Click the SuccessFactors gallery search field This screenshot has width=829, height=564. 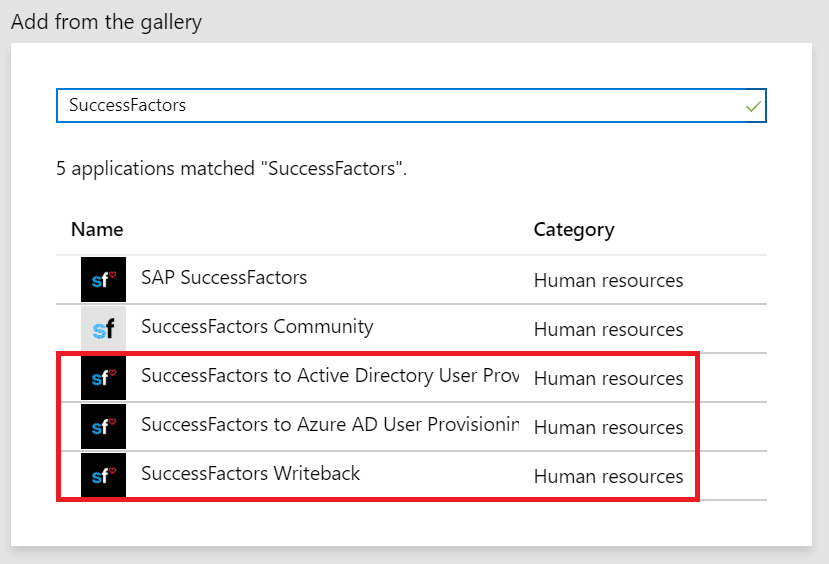[400, 105]
